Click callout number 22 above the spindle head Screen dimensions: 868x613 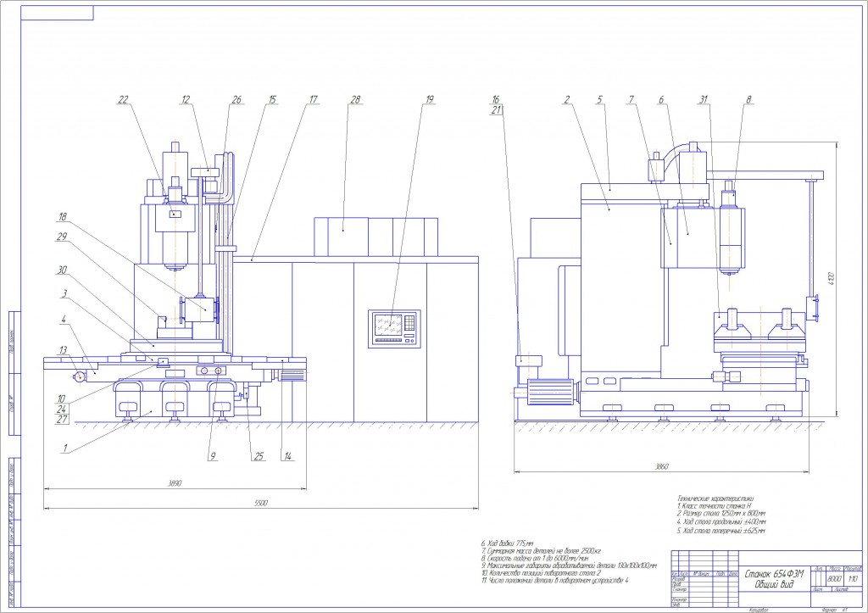123,100
